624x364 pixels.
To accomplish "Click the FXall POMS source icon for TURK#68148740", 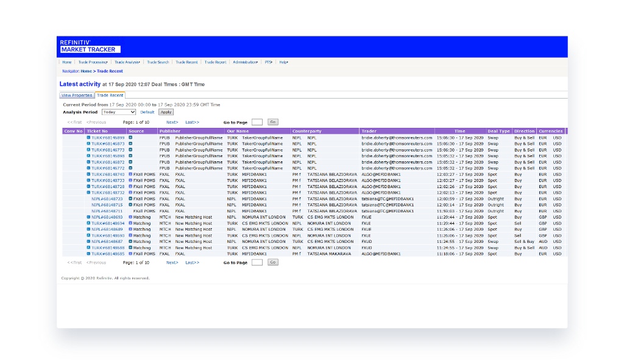I will [x=130, y=174].
